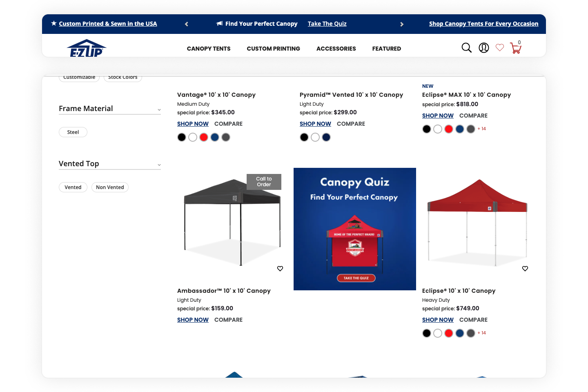Select black swatch for Eclipse 10x10 canopy
Screen dimensions: 588x392
coord(427,333)
